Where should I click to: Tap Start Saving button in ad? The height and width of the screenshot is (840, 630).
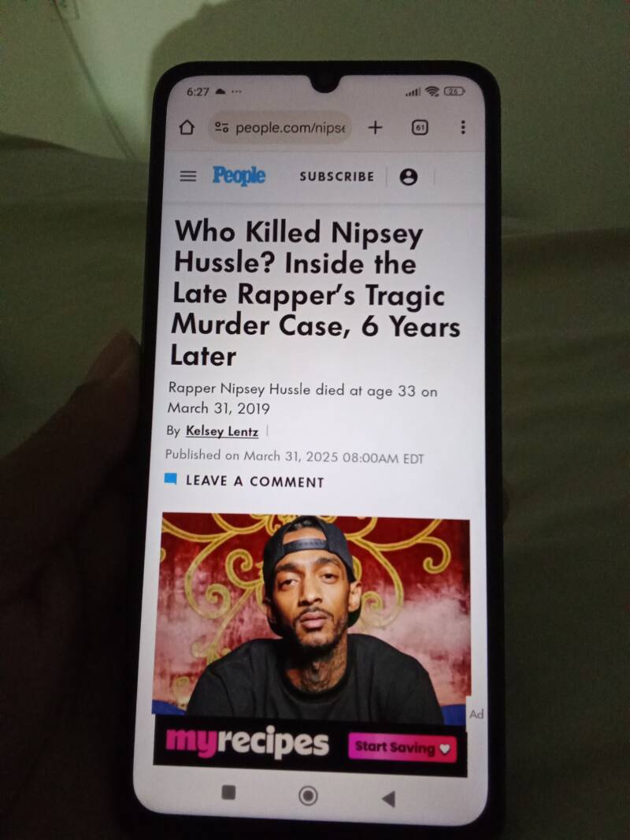[x=402, y=748]
